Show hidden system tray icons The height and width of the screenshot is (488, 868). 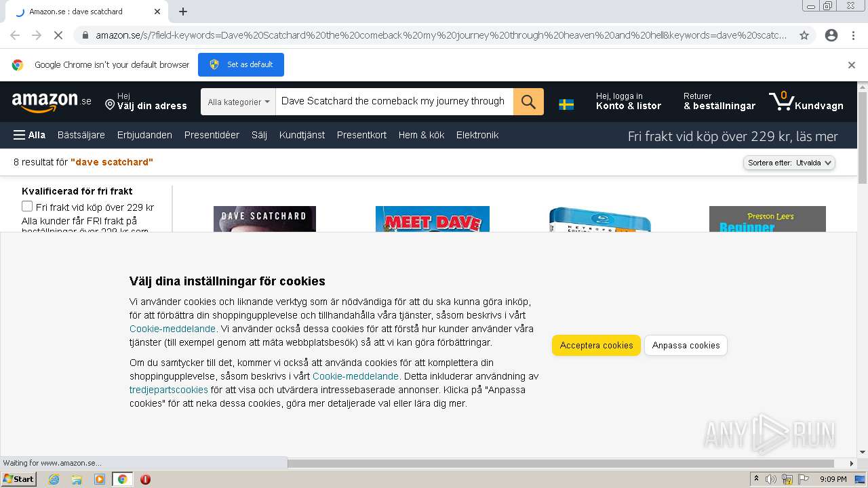pyautogui.click(x=756, y=479)
